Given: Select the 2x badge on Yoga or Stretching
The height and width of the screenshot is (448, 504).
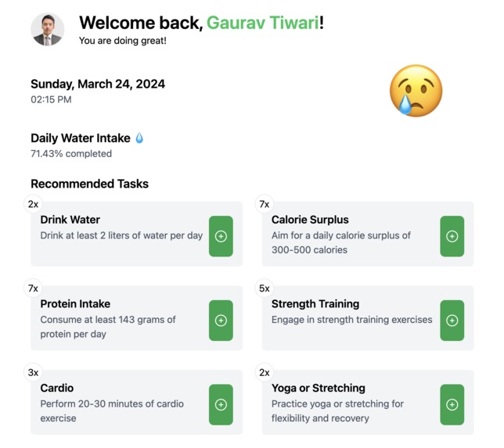Looking at the screenshot, I should [265, 372].
